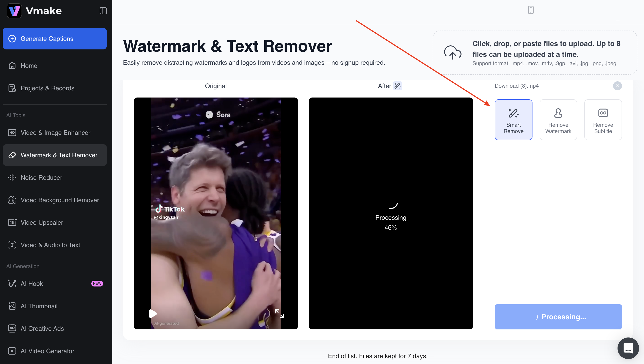Select Remove Subtitle mode
The width and height of the screenshot is (644, 364).
(x=603, y=120)
